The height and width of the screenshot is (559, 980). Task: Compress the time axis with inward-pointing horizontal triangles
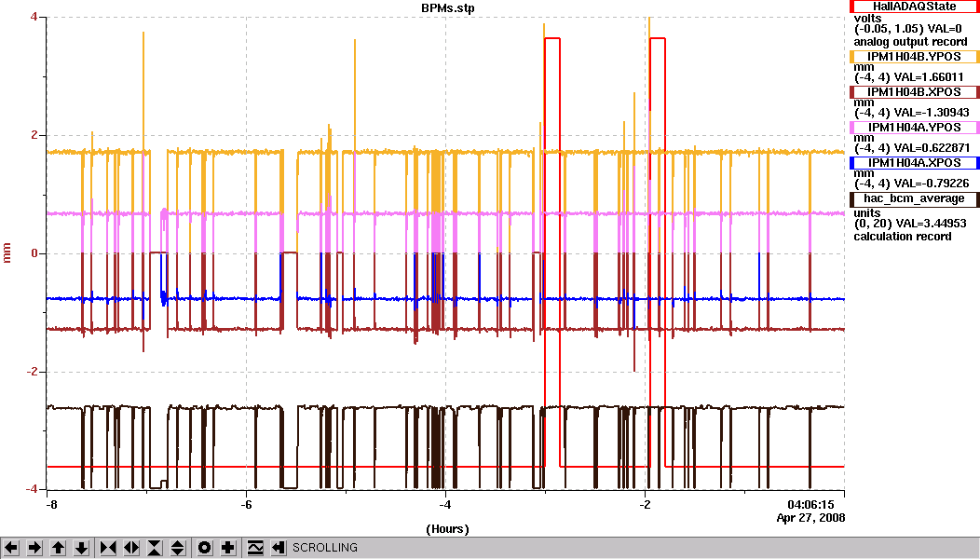tap(108, 548)
